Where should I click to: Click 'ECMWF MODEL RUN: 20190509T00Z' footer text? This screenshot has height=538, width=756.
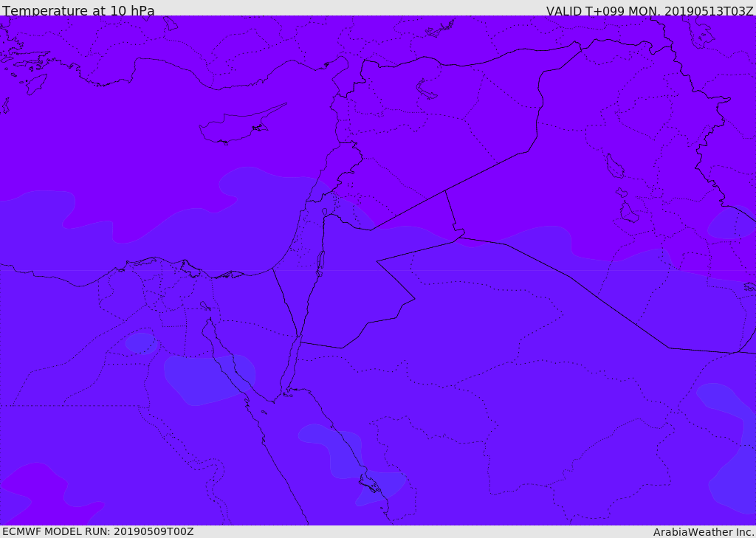[98, 531]
